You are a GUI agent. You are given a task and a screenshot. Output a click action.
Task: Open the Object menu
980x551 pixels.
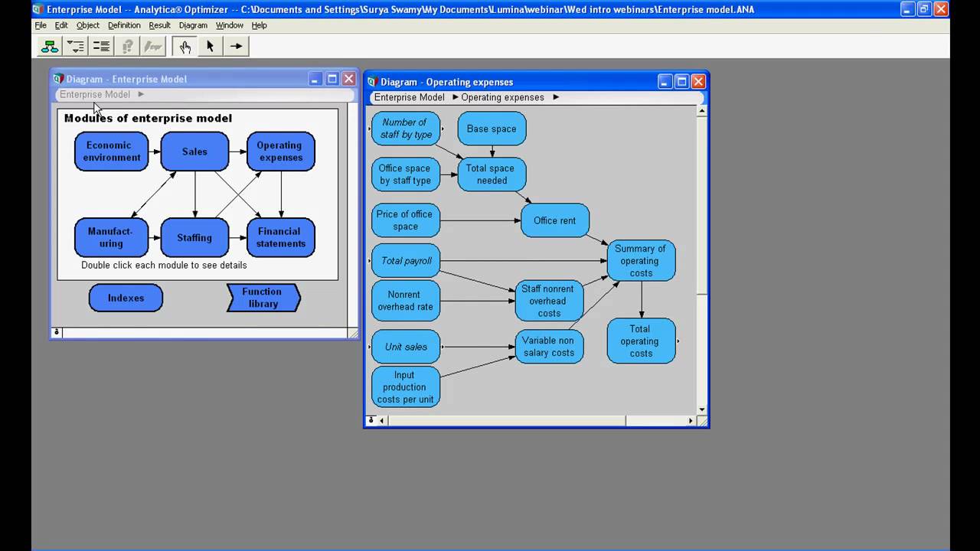pos(88,25)
